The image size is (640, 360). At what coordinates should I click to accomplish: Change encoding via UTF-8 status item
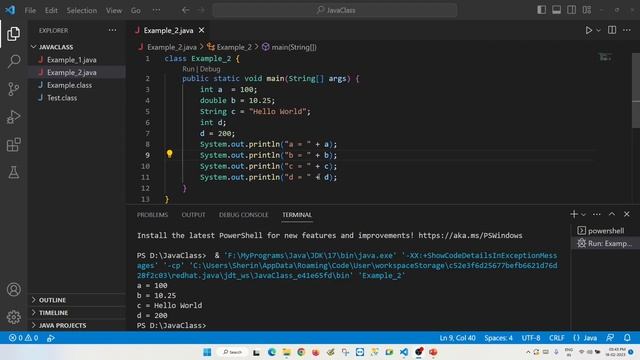[x=531, y=338]
